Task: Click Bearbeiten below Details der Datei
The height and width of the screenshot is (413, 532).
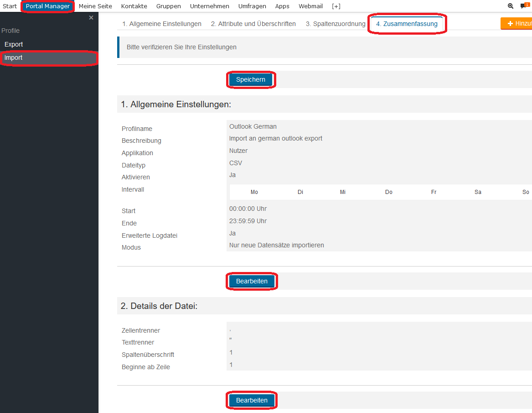Action: coord(252,401)
